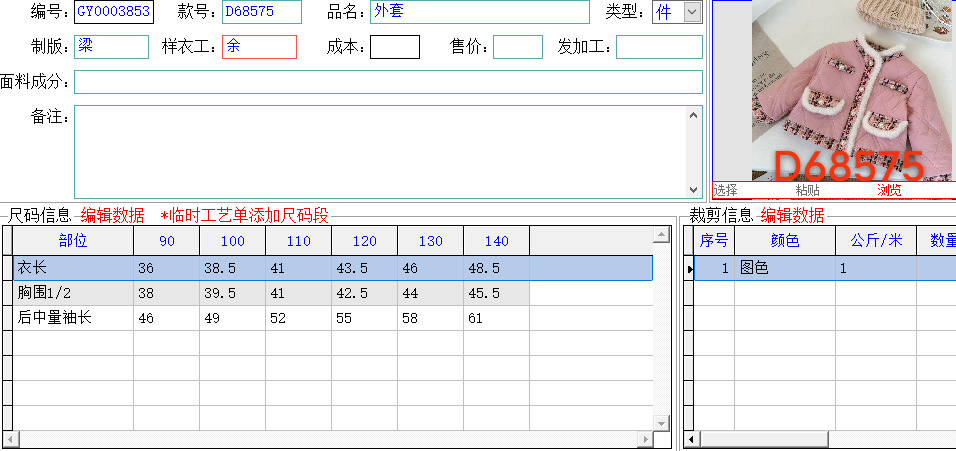Click cell 48.5 in the 衣长 row
956x451 pixels.
[496, 268]
